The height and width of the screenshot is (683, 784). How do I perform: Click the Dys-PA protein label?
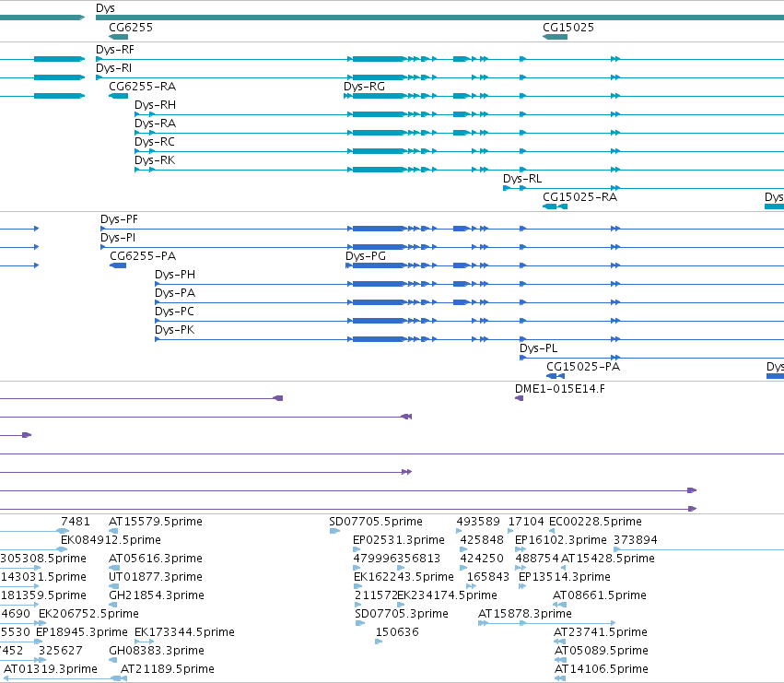coord(175,293)
